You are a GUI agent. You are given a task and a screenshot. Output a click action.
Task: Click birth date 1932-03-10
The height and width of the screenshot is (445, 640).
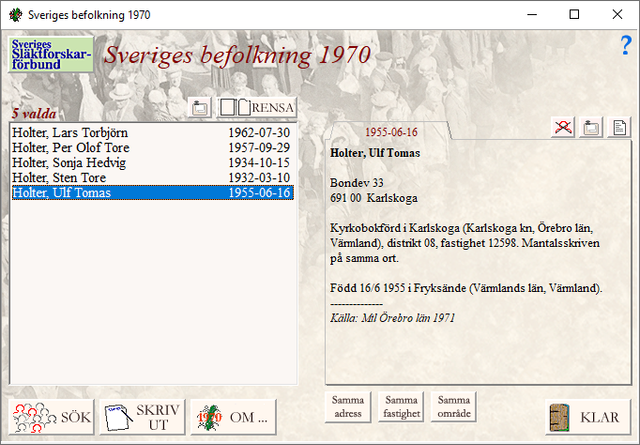pos(259,178)
